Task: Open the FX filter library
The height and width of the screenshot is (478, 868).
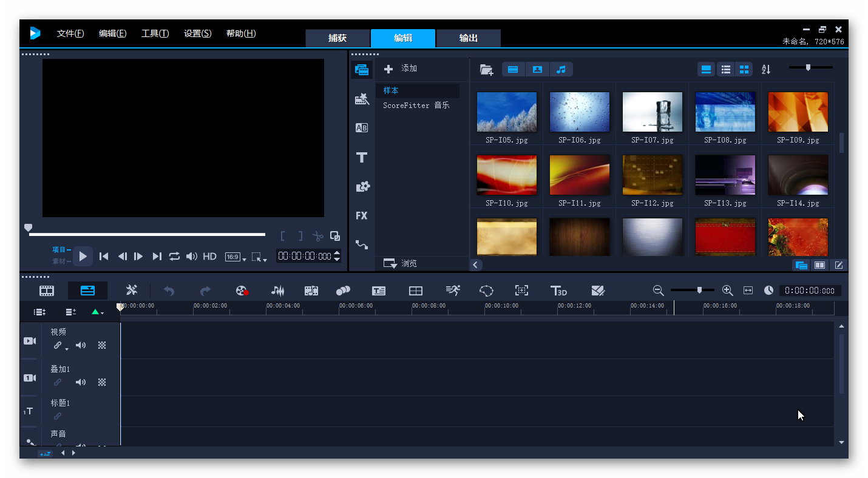Action: (362, 215)
